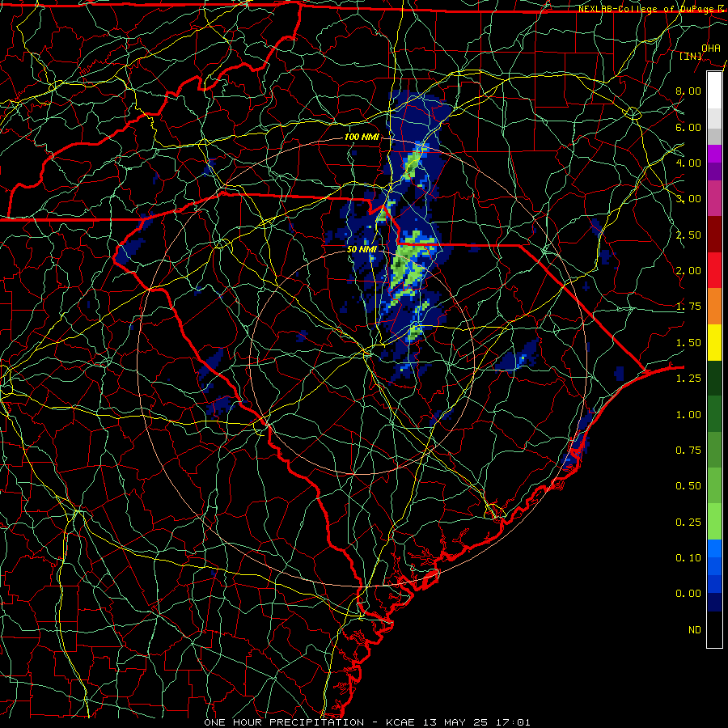
Task: Select the 8.00 legend value
Action: [x=688, y=91]
